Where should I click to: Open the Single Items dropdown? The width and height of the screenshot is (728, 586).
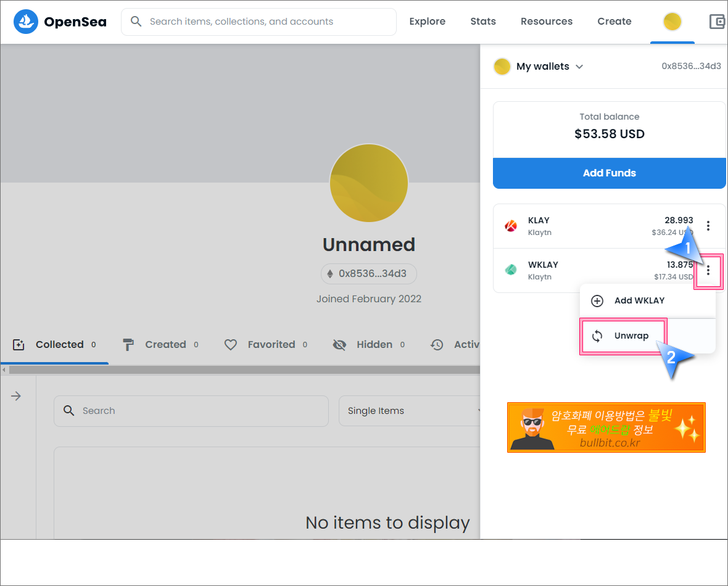(410, 411)
